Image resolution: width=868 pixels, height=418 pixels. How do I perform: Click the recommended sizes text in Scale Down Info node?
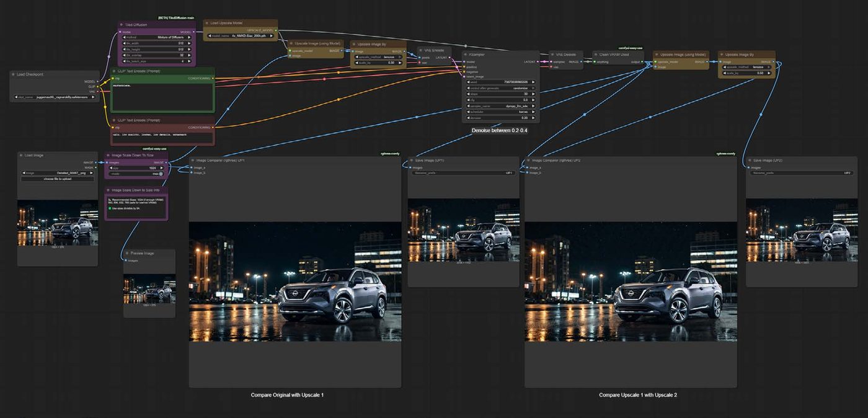click(136, 202)
